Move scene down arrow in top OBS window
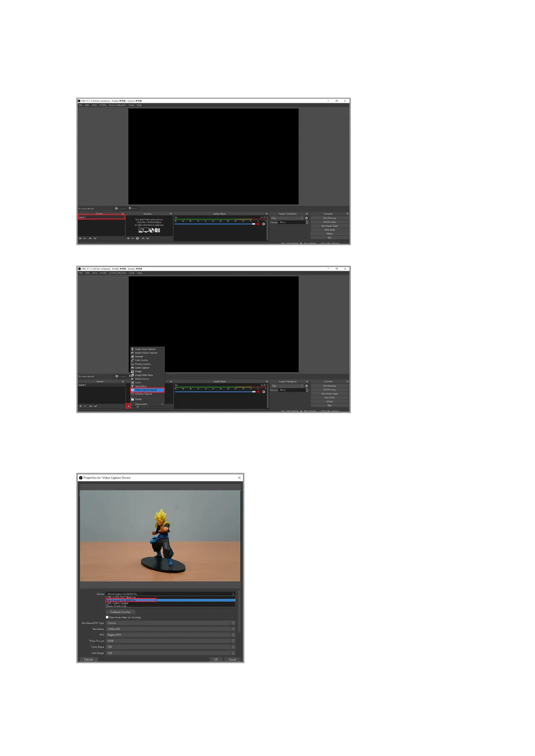Screen dimensions: 535x756 pyautogui.click(x=95, y=238)
